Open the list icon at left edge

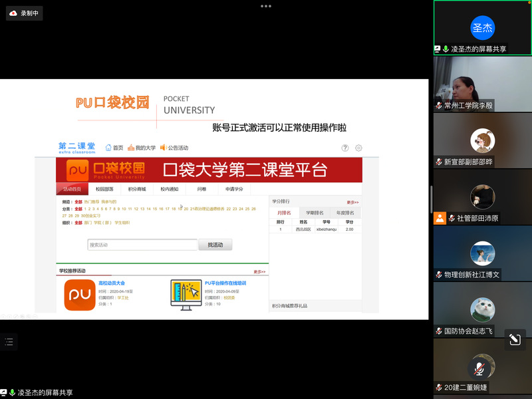[9, 342]
